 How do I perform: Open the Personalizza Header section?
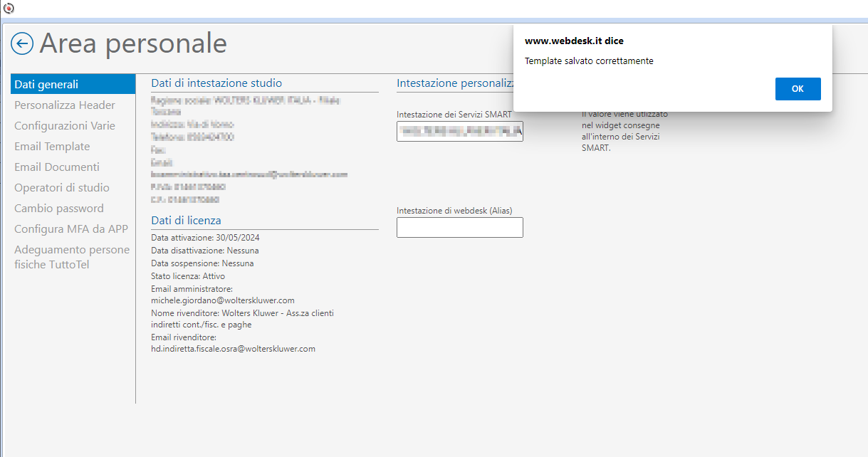(65, 105)
